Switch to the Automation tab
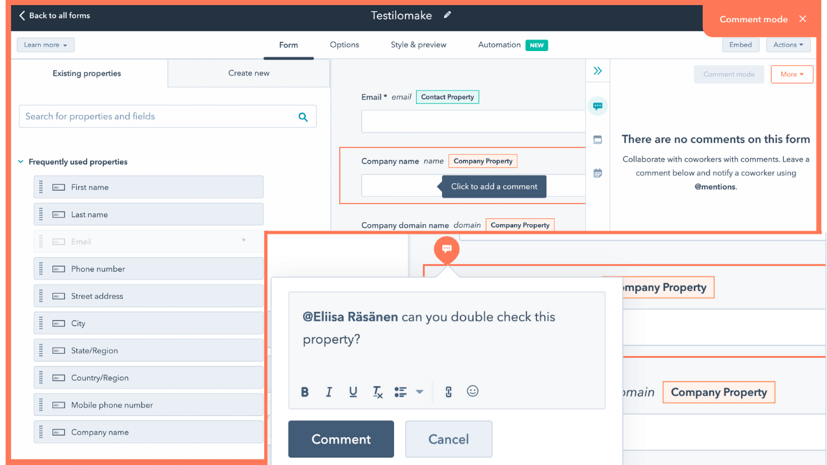 tap(499, 45)
